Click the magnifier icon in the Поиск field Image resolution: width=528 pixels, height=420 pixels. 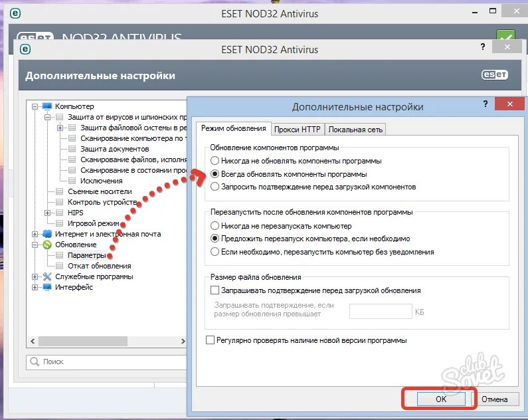click(x=35, y=362)
